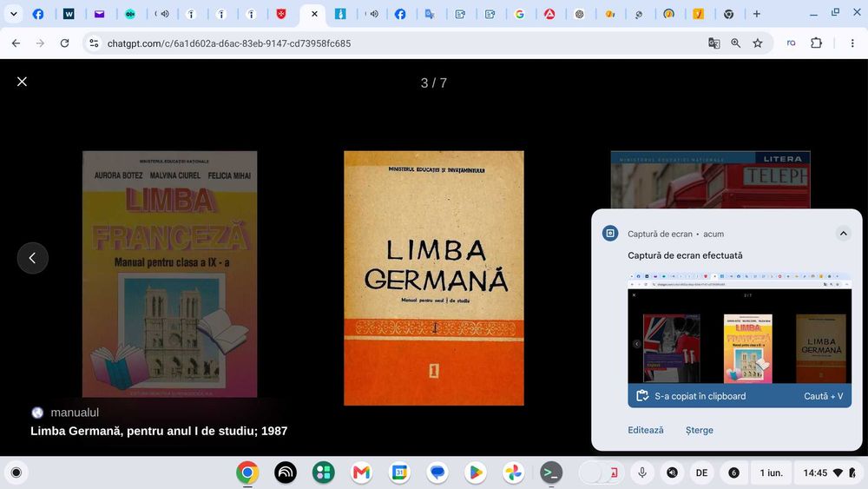
Task: Switch keyboard input method DE
Action: click(702, 472)
